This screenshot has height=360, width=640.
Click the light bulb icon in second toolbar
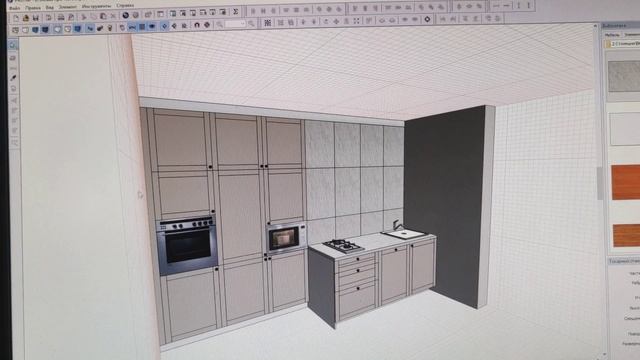click(110, 28)
